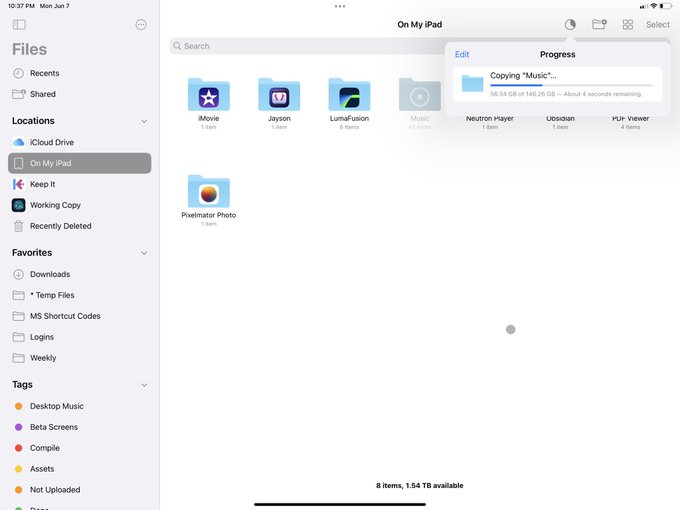
Task: Click the 8 items available status text
Action: click(419, 485)
